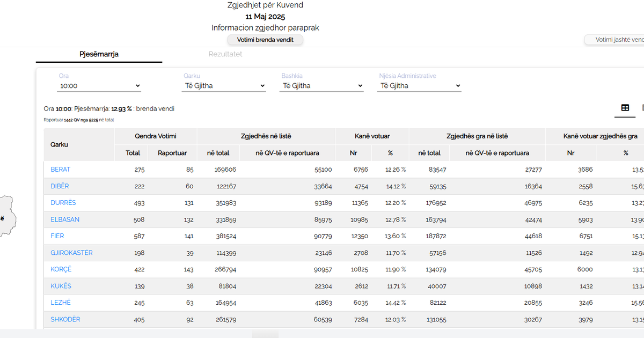This screenshot has width=644, height=338.
Task: Switch to the Rezultatet tab
Action: pos(225,54)
